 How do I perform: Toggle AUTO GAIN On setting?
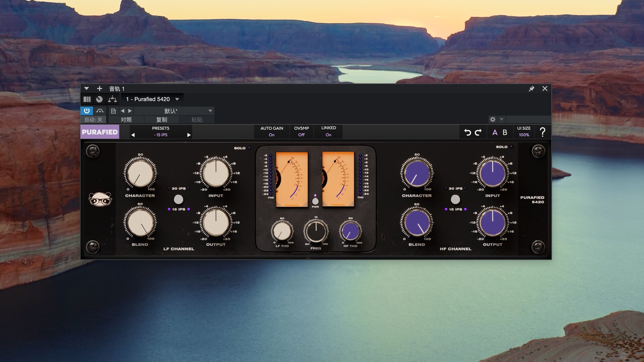coord(272,135)
